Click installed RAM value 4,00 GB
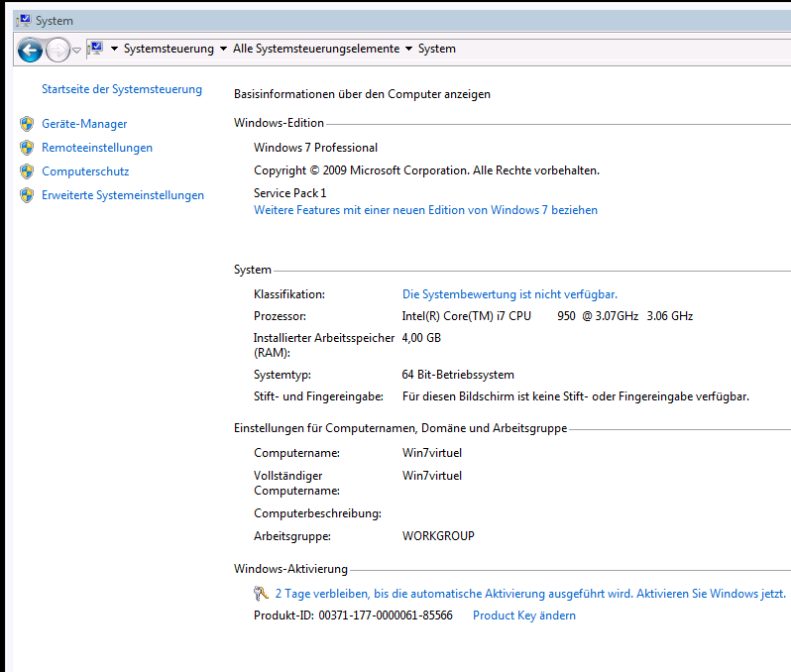This screenshot has height=672, width=791. (x=421, y=338)
